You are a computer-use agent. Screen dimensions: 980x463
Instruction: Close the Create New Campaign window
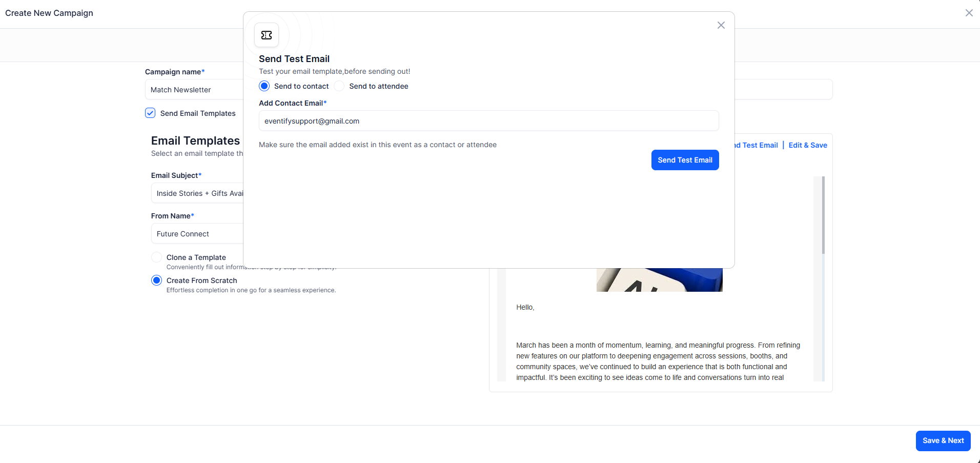click(x=969, y=13)
